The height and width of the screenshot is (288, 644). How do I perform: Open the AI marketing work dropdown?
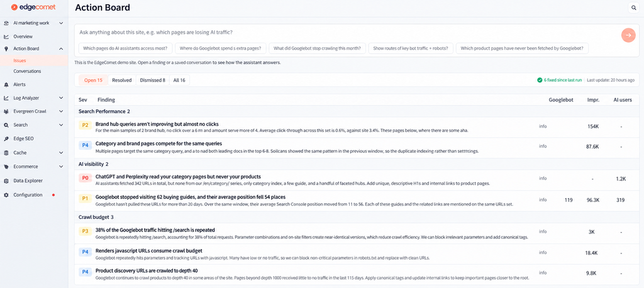[61, 23]
